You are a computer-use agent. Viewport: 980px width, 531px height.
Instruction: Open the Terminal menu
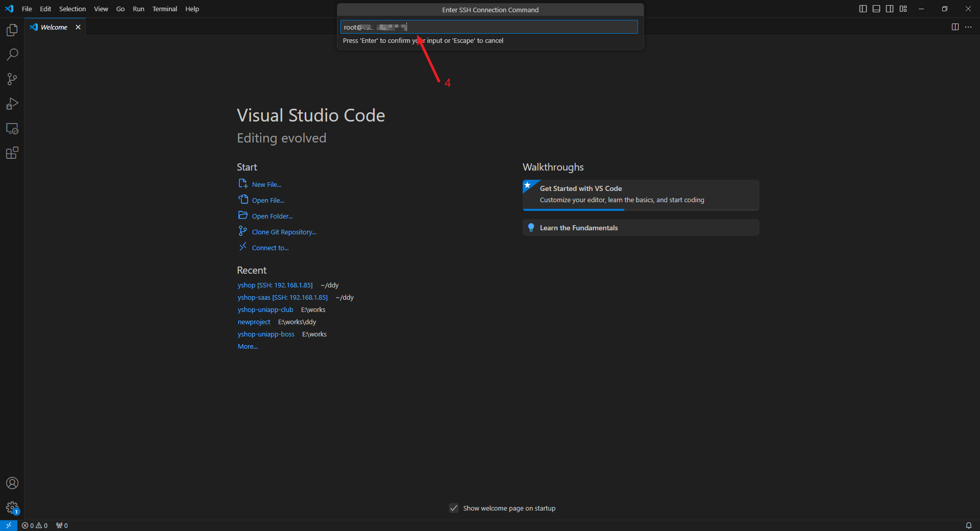point(164,9)
